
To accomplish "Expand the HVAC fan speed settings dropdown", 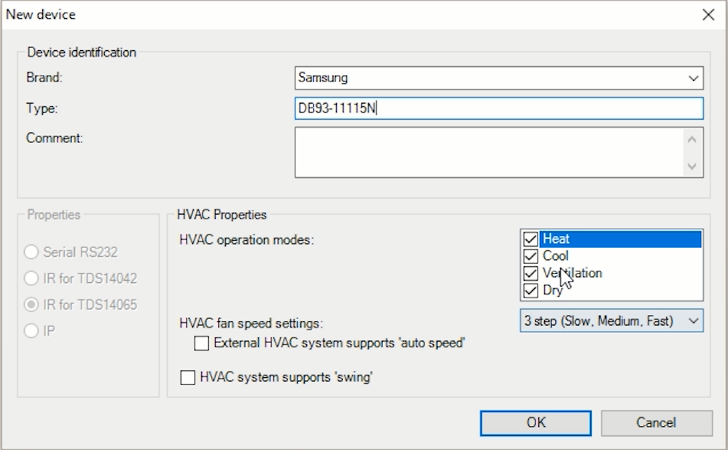I will point(611,321).
